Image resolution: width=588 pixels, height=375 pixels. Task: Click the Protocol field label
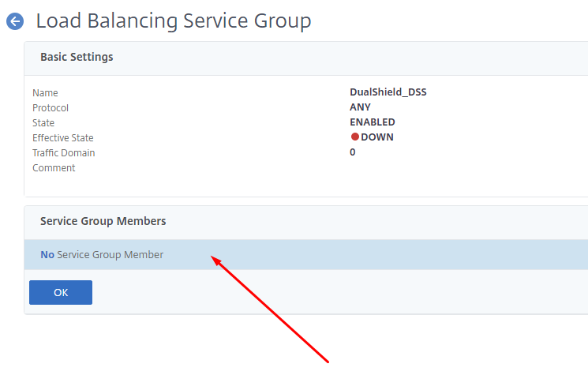tap(51, 108)
